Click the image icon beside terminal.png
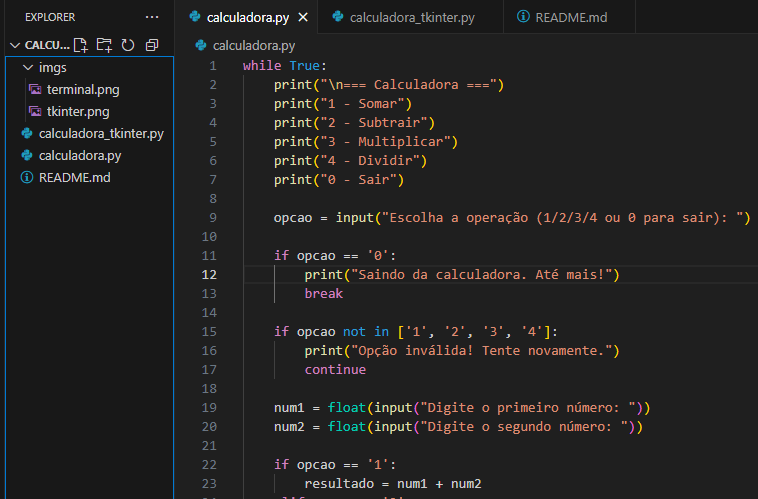The image size is (758, 499). (35, 89)
